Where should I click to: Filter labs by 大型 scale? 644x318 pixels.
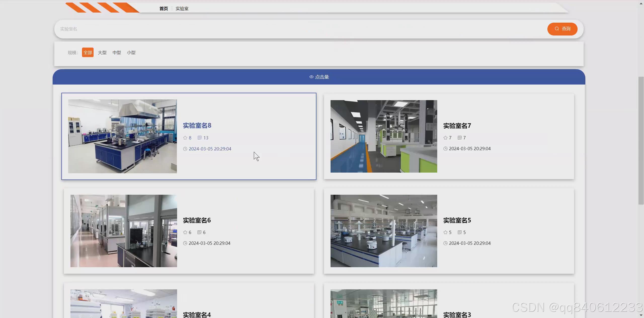pos(102,52)
